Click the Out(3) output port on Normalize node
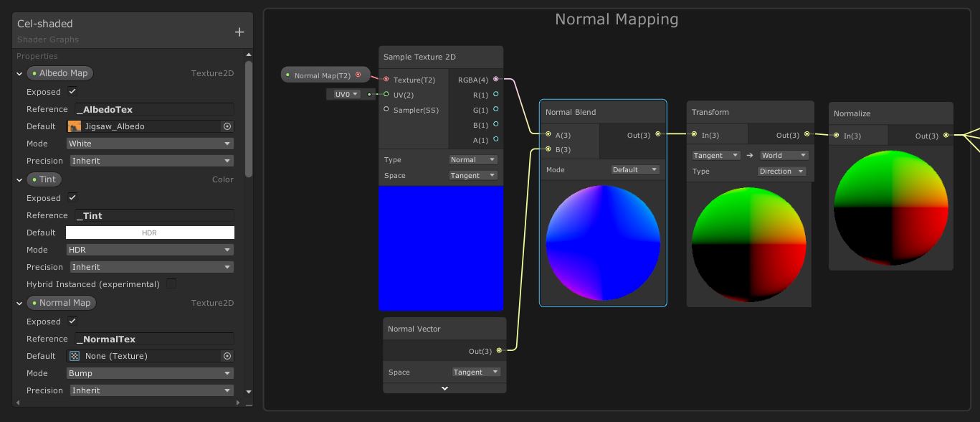This screenshot has width=980, height=422. point(946,135)
